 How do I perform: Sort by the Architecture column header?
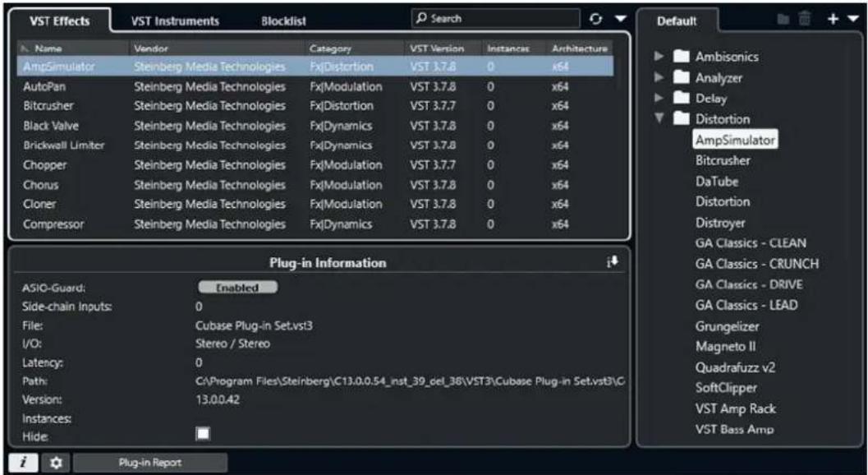(580, 48)
